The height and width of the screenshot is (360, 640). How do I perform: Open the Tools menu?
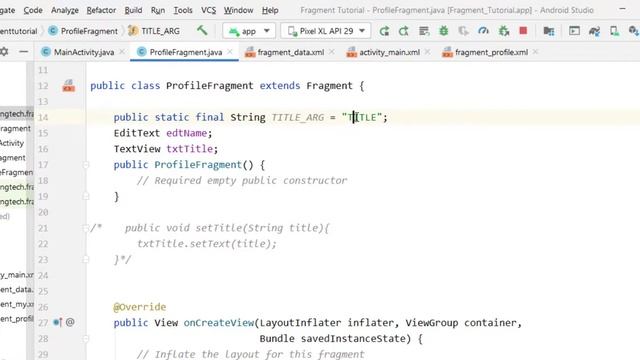point(183,10)
